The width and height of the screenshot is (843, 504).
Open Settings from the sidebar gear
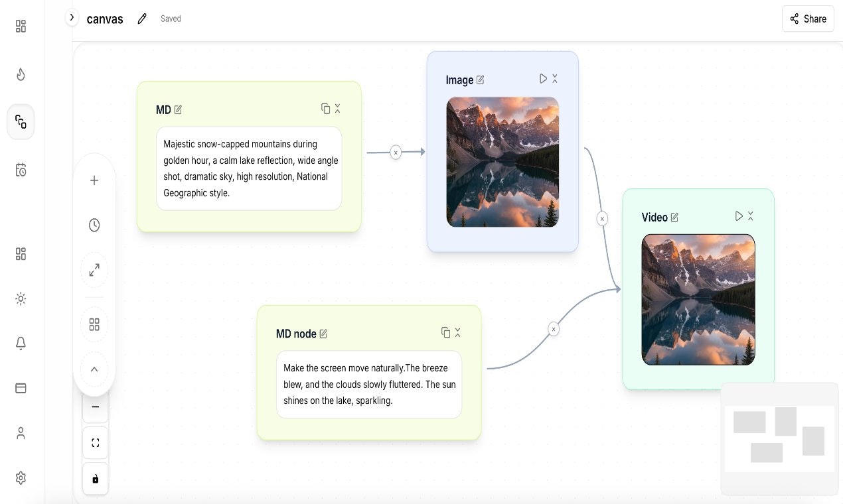pos(21,477)
